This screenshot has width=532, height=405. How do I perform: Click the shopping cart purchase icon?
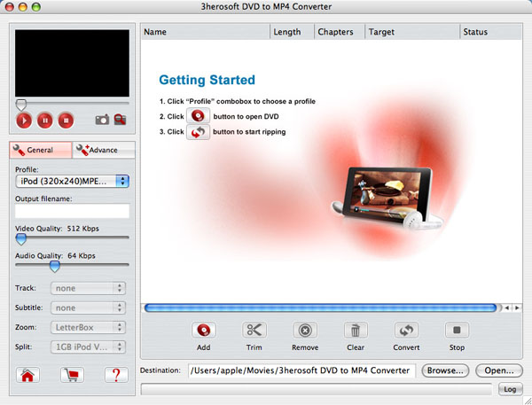(x=71, y=375)
